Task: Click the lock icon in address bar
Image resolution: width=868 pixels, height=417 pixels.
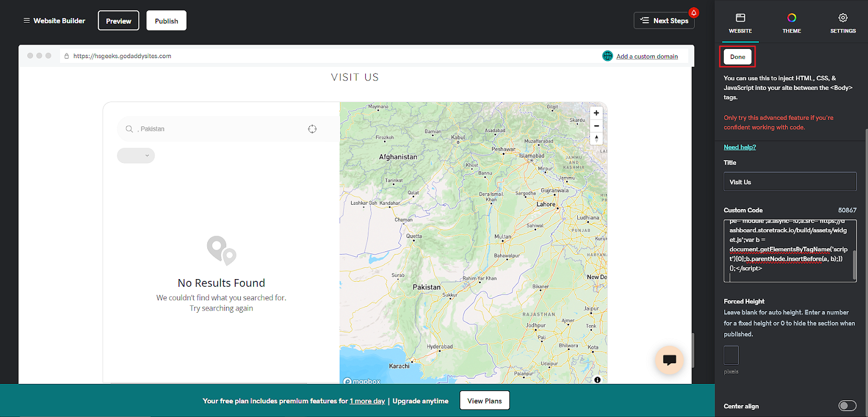Action: point(67,56)
